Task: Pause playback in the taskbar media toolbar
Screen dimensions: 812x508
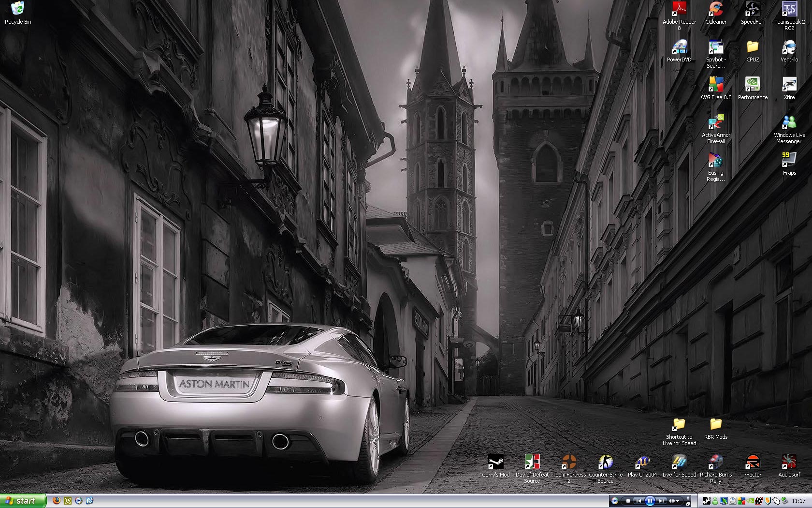Action: [650, 501]
